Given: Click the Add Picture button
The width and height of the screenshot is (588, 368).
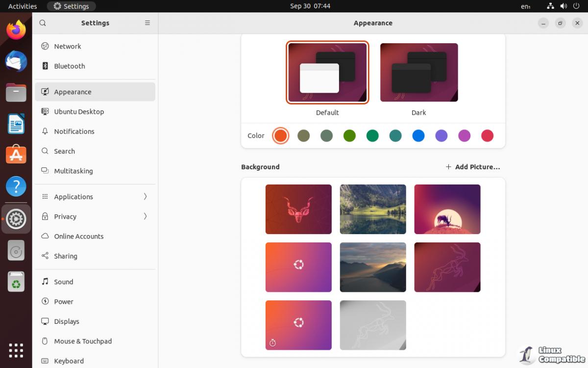Looking at the screenshot, I should coord(473,167).
